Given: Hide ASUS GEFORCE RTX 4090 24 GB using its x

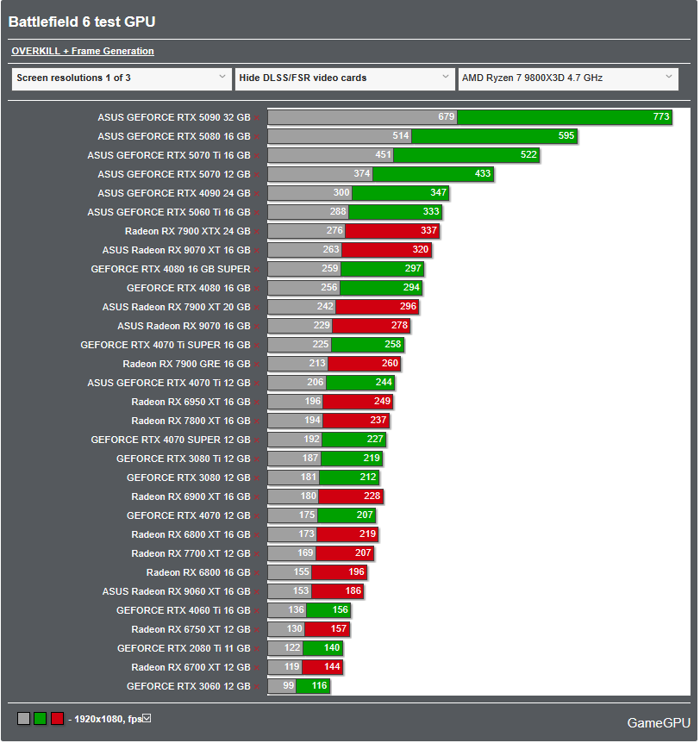Looking at the screenshot, I should tap(256, 194).
